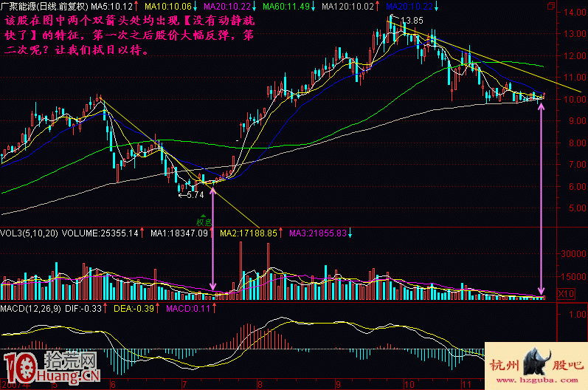Click month 11 on the time axis
This screenshot has width=588, height=390.
click(x=466, y=384)
